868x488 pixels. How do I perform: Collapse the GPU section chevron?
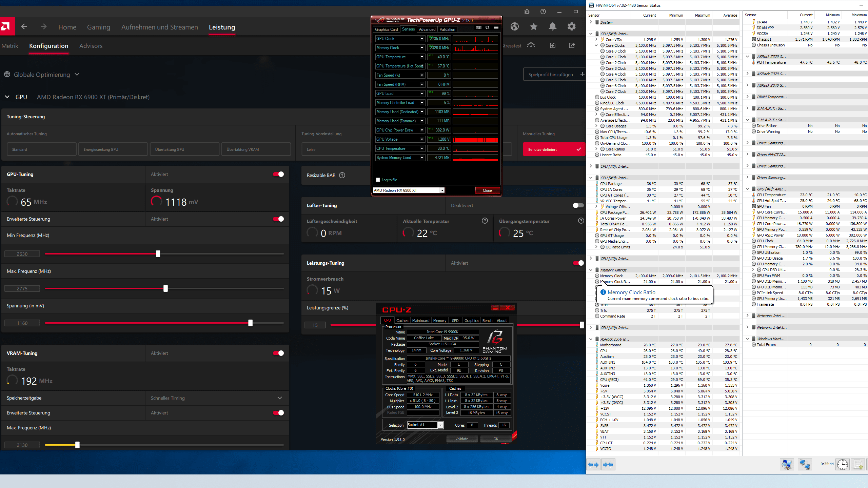click(x=7, y=97)
